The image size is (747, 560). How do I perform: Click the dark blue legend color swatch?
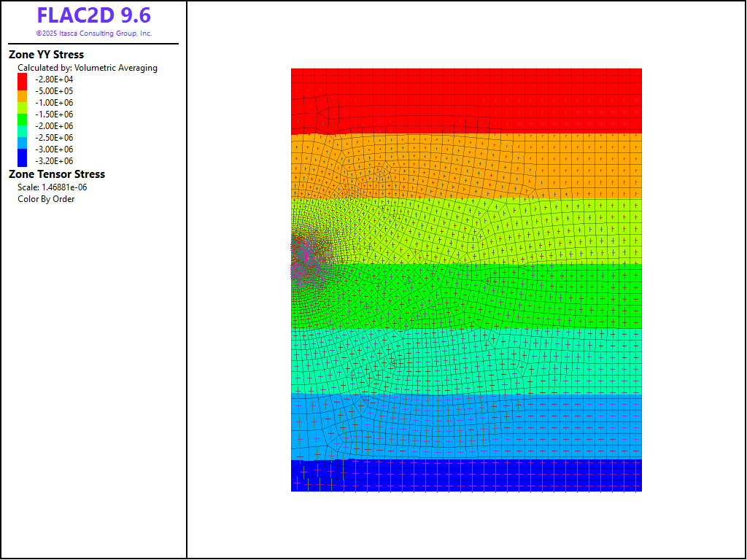(x=22, y=156)
